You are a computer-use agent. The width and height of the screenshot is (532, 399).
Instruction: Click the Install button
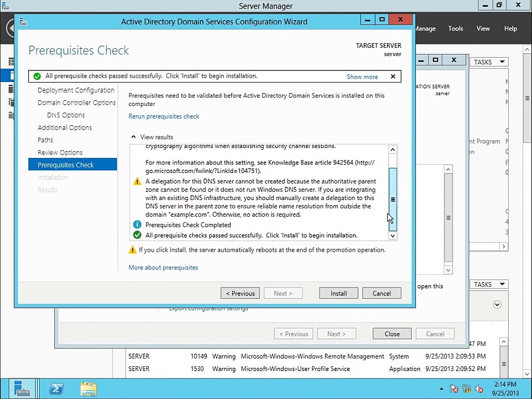[x=338, y=293]
